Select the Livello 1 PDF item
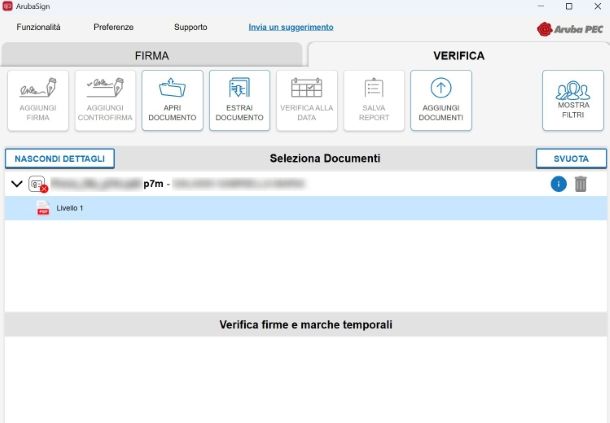This screenshot has height=423, width=610. tap(69, 208)
